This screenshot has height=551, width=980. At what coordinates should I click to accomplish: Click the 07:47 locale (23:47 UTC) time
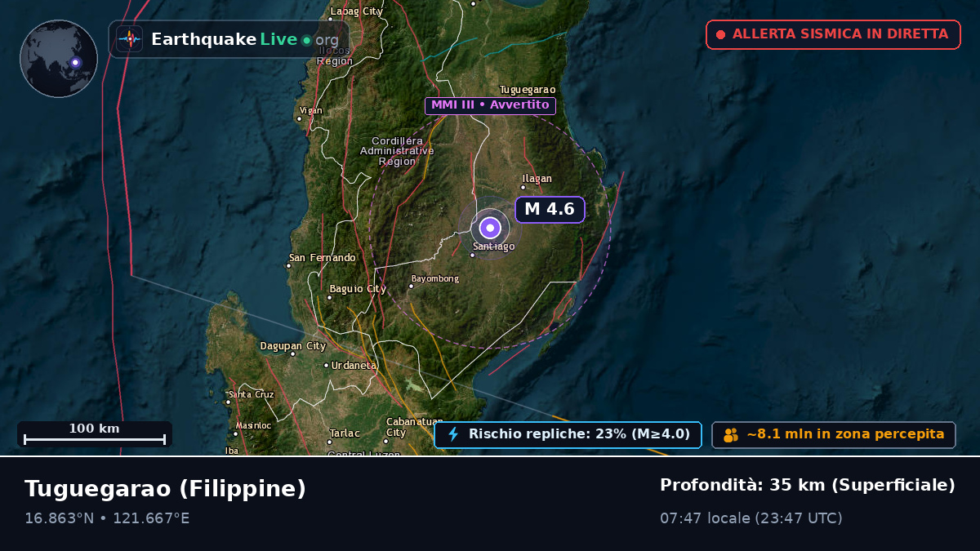pos(751,518)
